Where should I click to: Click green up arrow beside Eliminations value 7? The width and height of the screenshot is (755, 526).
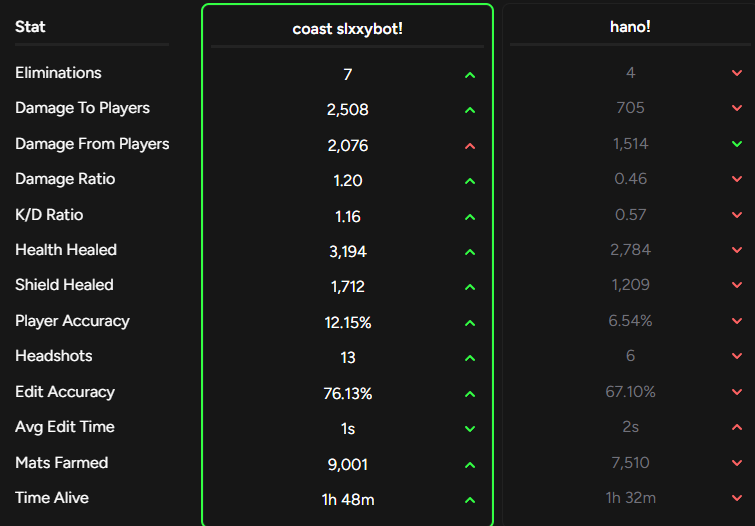[470, 75]
